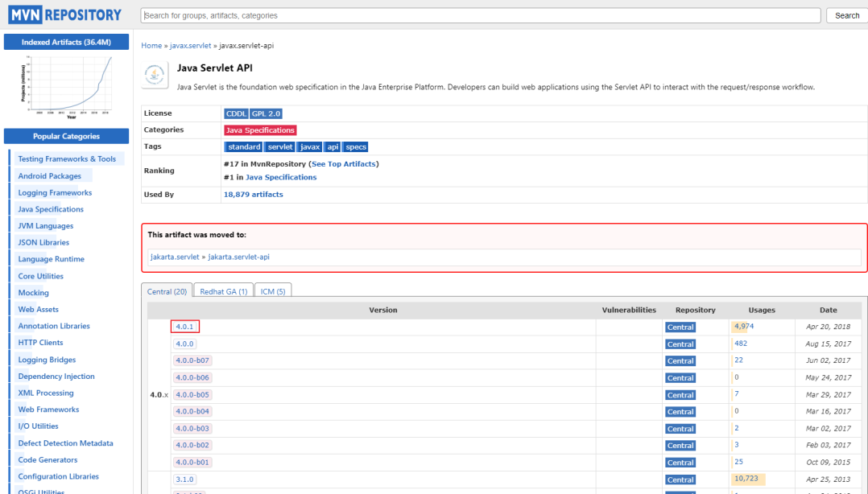Switch to the Redhat GA (1) tab
The height and width of the screenshot is (494, 868).
pyautogui.click(x=224, y=291)
